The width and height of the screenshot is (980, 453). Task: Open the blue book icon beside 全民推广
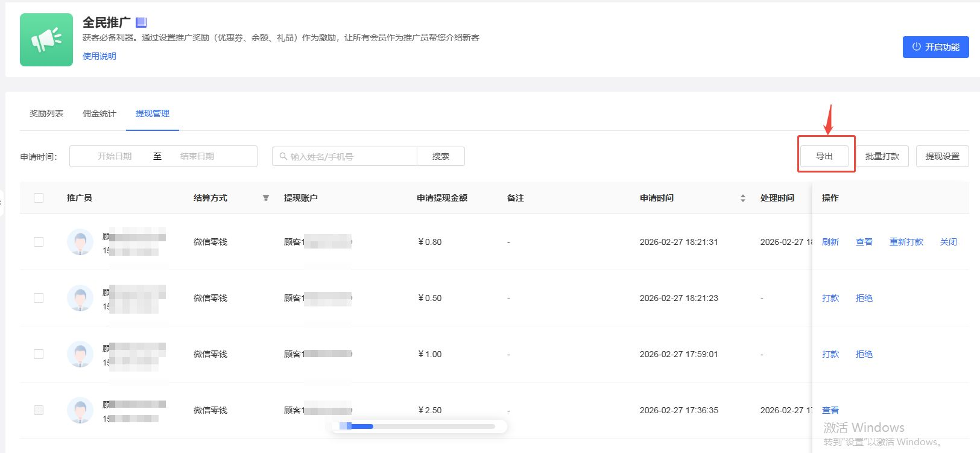[141, 22]
